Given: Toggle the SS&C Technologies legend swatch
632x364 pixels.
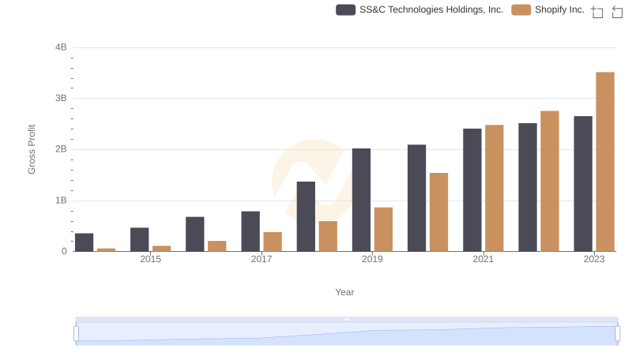Looking at the screenshot, I should (345, 10).
